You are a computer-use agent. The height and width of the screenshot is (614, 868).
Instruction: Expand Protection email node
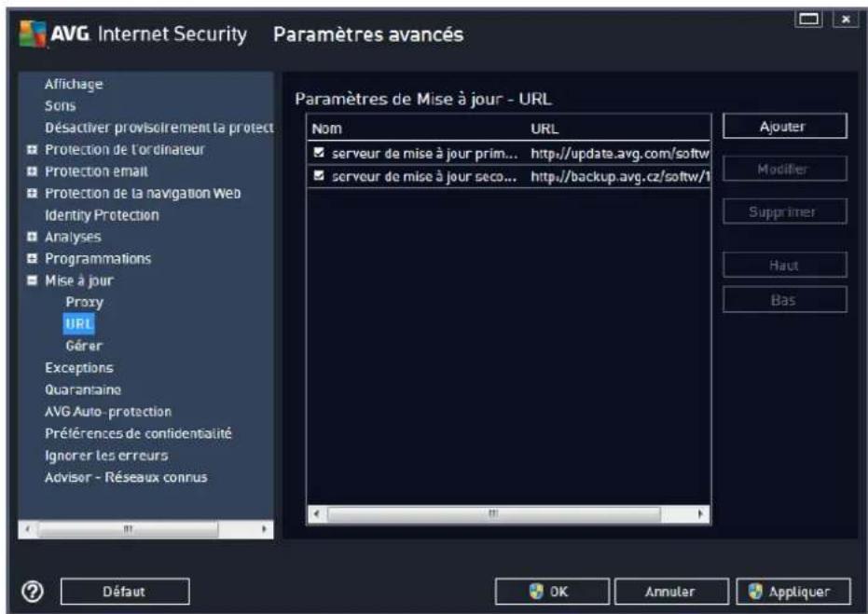(x=32, y=171)
